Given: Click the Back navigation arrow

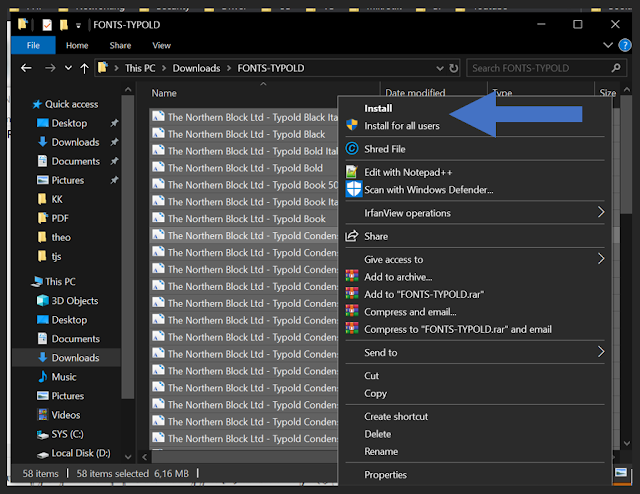Looking at the screenshot, I should 27,68.
